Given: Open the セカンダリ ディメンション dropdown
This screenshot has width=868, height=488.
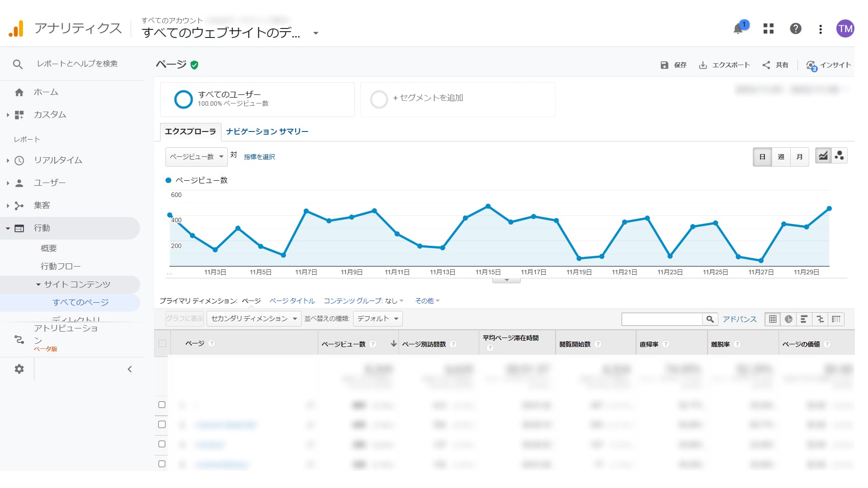Looking at the screenshot, I should click(x=254, y=319).
